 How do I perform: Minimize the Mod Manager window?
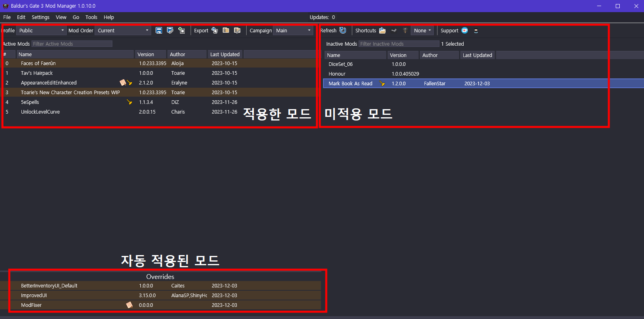(x=599, y=6)
